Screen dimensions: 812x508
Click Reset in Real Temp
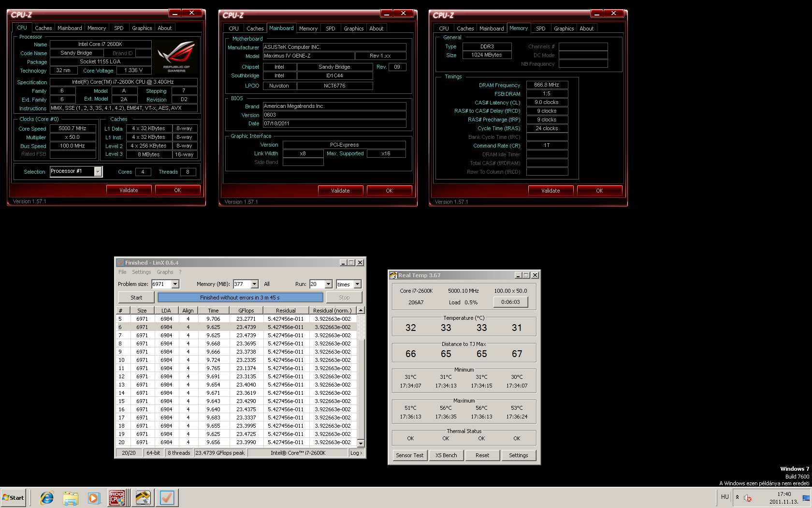pos(482,455)
